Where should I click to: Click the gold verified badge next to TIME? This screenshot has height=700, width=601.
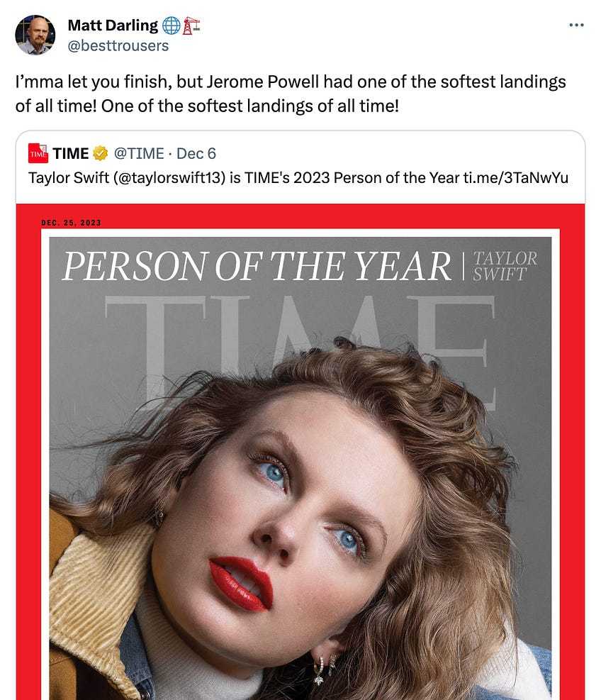pyautogui.click(x=101, y=154)
